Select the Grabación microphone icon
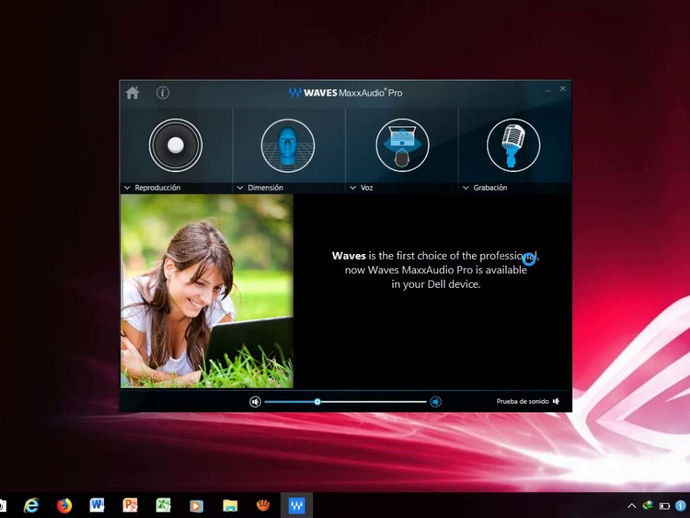This screenshot has width=690, height=518. (x=513, y=145)
